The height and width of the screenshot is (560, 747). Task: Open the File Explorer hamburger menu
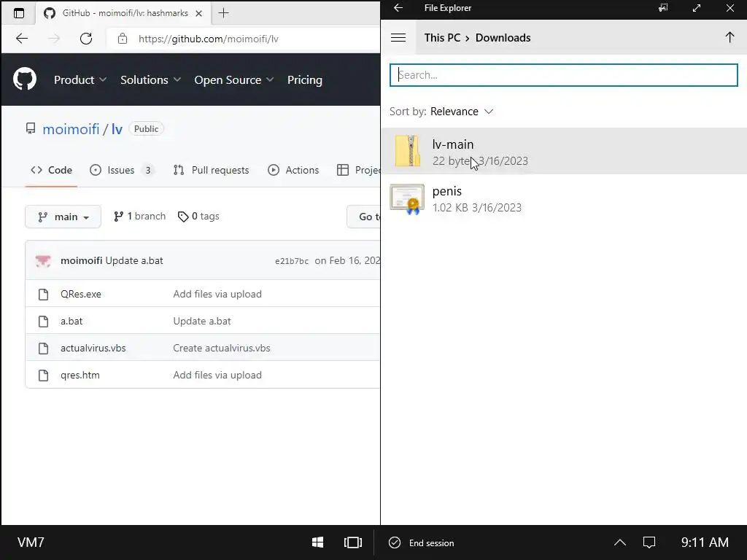tap(398, 38)
